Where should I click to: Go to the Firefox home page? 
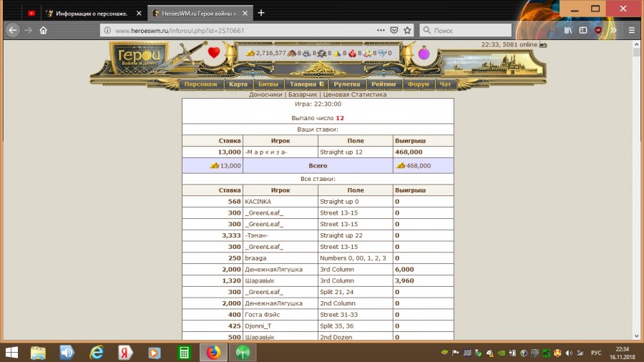point(43,31)
